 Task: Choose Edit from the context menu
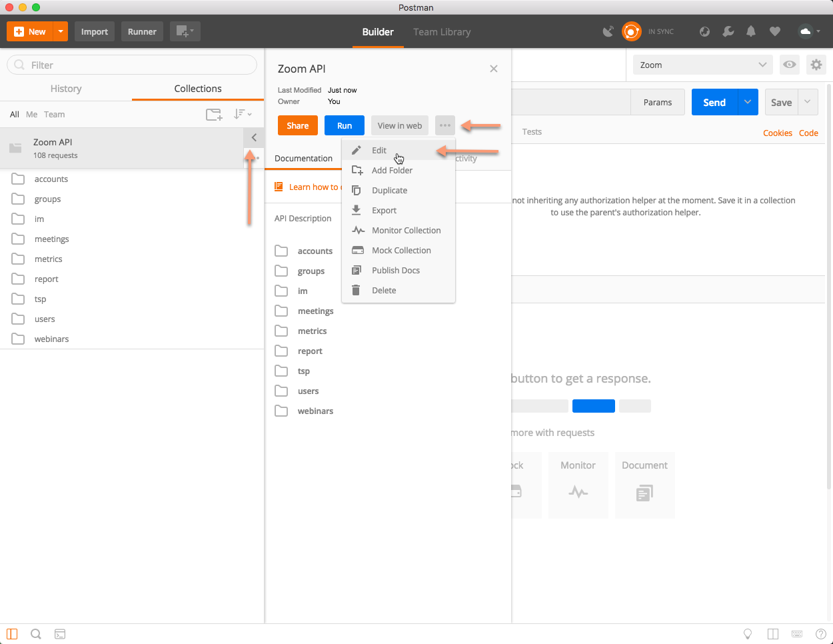399,150
